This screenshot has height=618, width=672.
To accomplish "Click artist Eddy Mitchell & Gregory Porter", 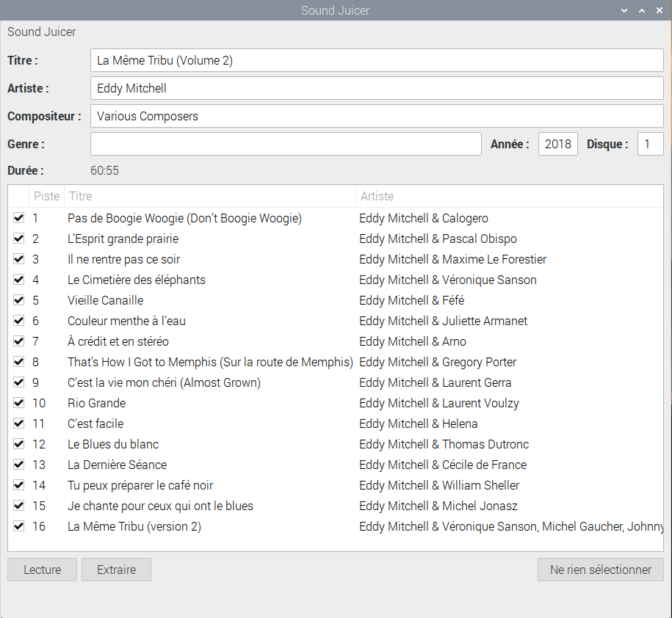I will (x=438, y=362).
